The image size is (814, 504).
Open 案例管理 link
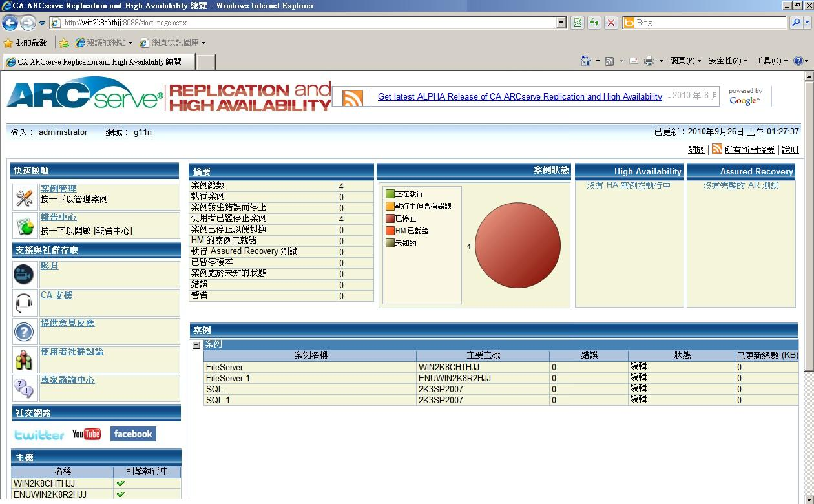(58, 189)
